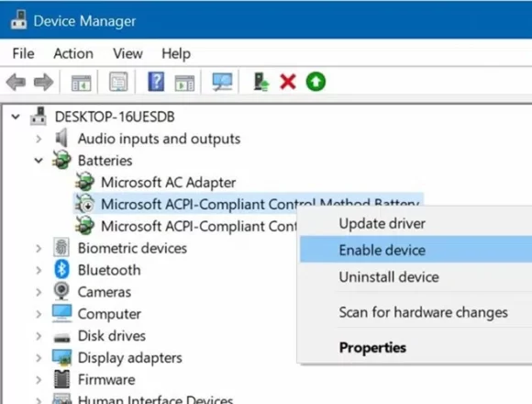The height and width of the screenshot is (404, 532).
Task: Choose Enable device from context menu
Action: tap(416, 250)
